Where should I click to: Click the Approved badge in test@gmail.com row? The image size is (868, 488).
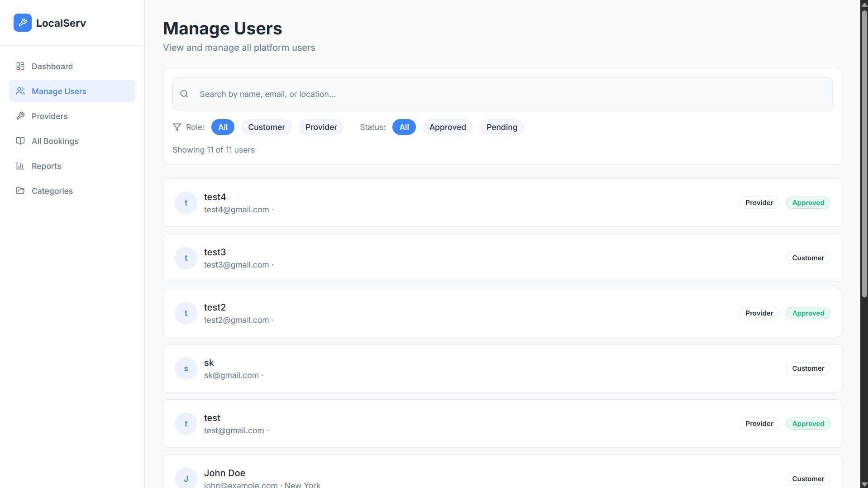[808, 424]
